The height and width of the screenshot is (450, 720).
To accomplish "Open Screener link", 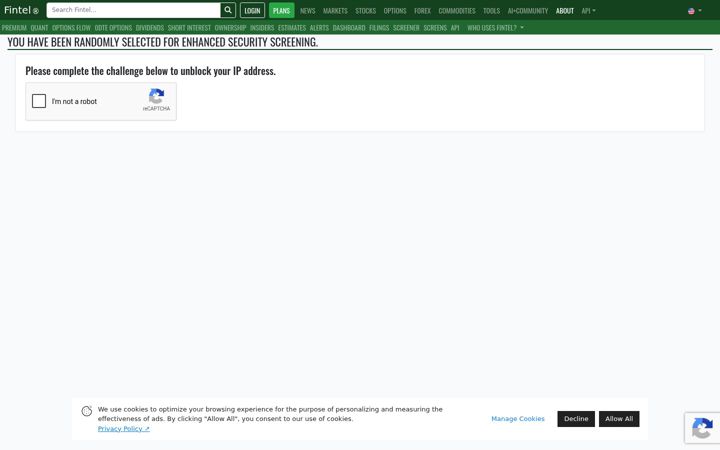I will tap(406, 28).
